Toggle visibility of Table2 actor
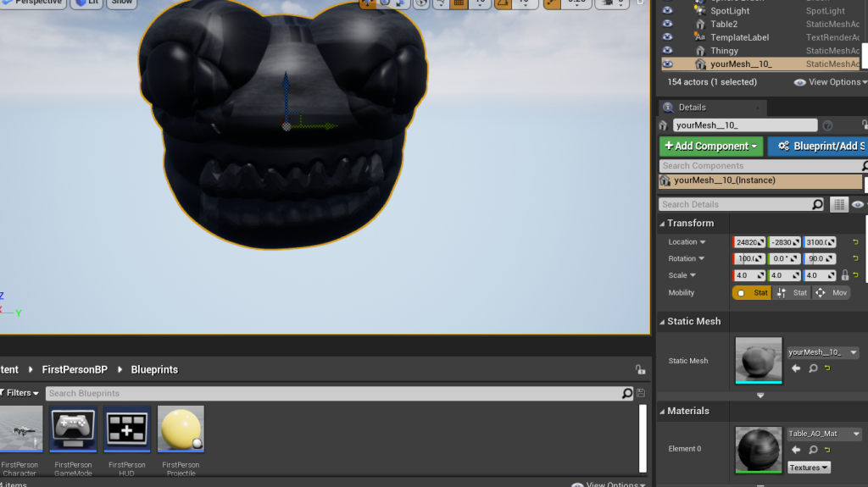The image size is (868, 487). 667,24
